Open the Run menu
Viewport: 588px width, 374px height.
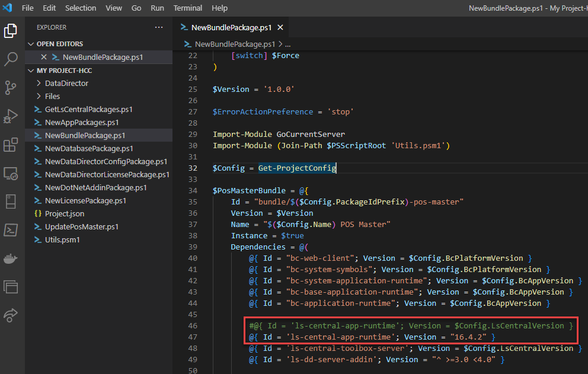coord(157,8)
